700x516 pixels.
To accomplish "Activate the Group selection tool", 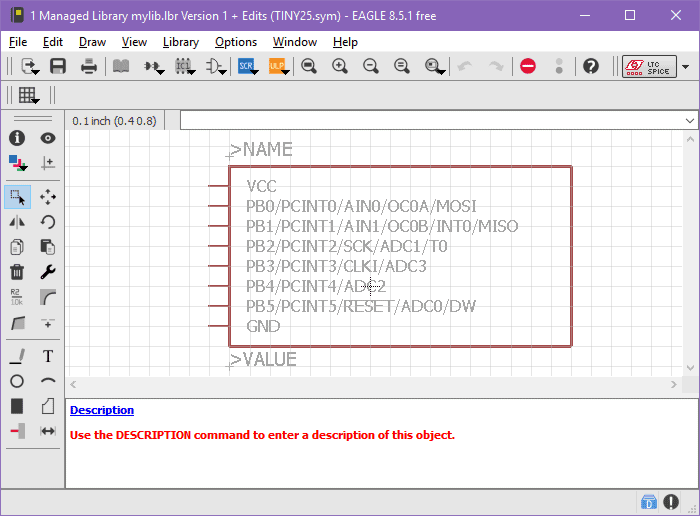I will click(17, 196).
